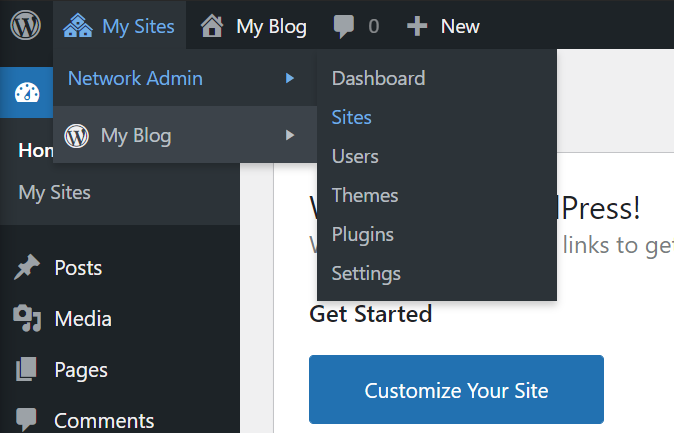Click the Pages icon in the sidebar

click(x=27, y=370)
